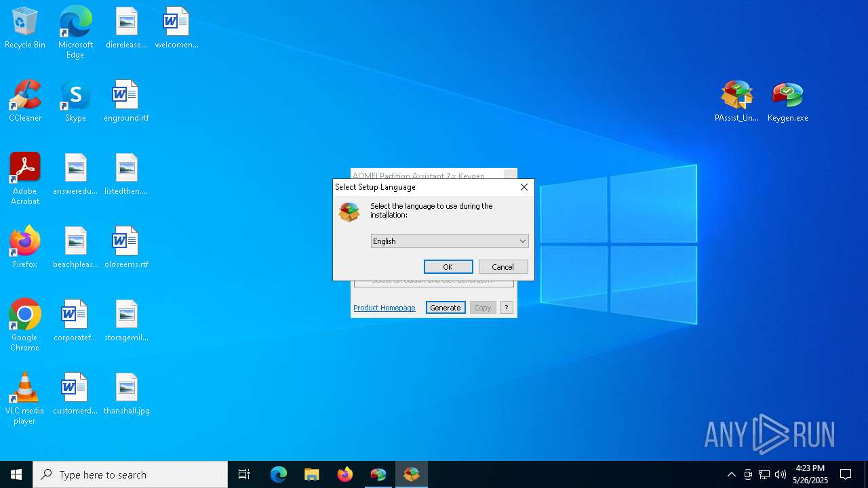Open the Microsoft Edge desktop shortcut

point(75,33)
